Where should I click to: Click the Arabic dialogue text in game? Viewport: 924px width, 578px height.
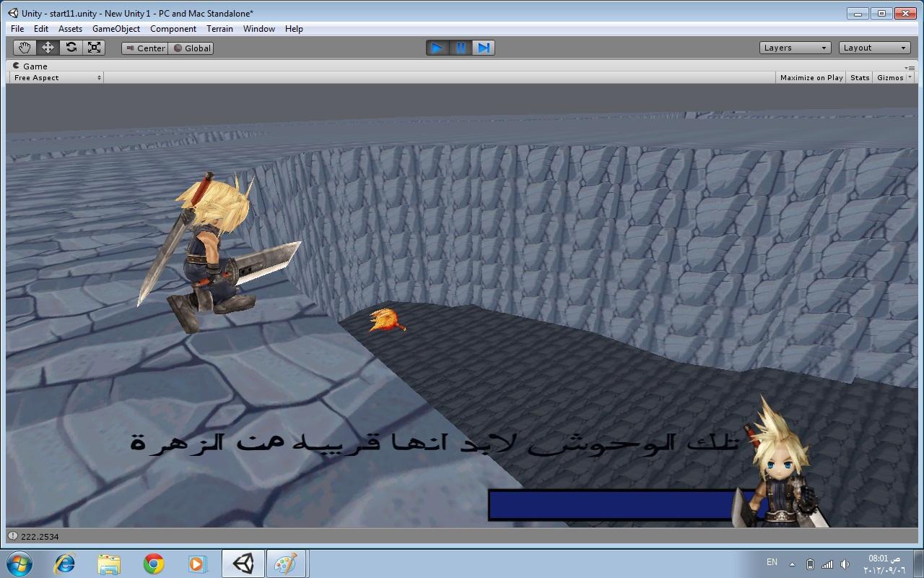[434, 442]
